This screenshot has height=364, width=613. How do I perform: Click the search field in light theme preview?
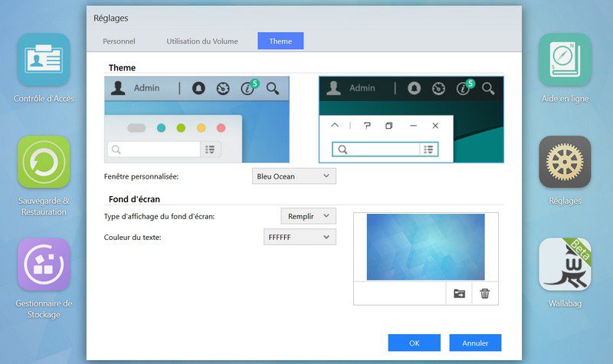(x=154, y=149)
